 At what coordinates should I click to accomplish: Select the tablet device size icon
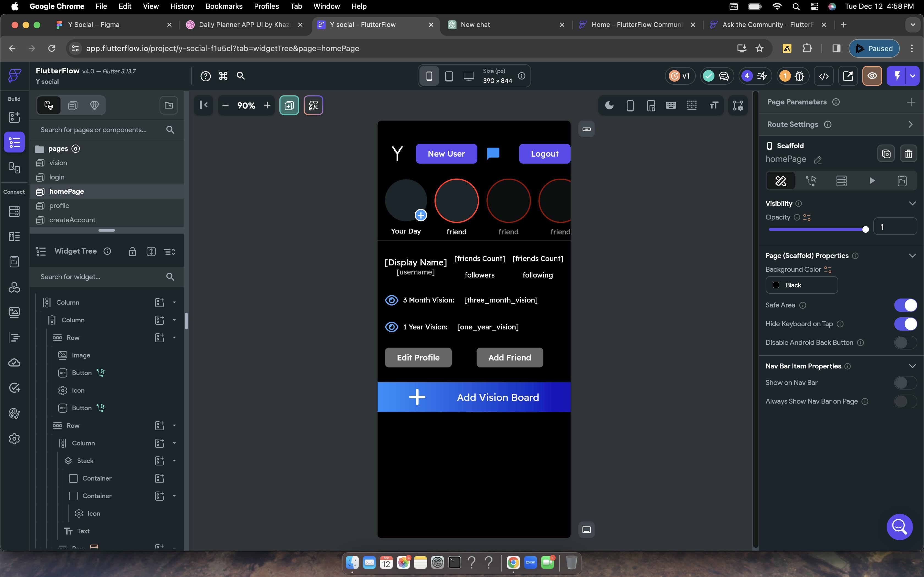click(449, 76)
